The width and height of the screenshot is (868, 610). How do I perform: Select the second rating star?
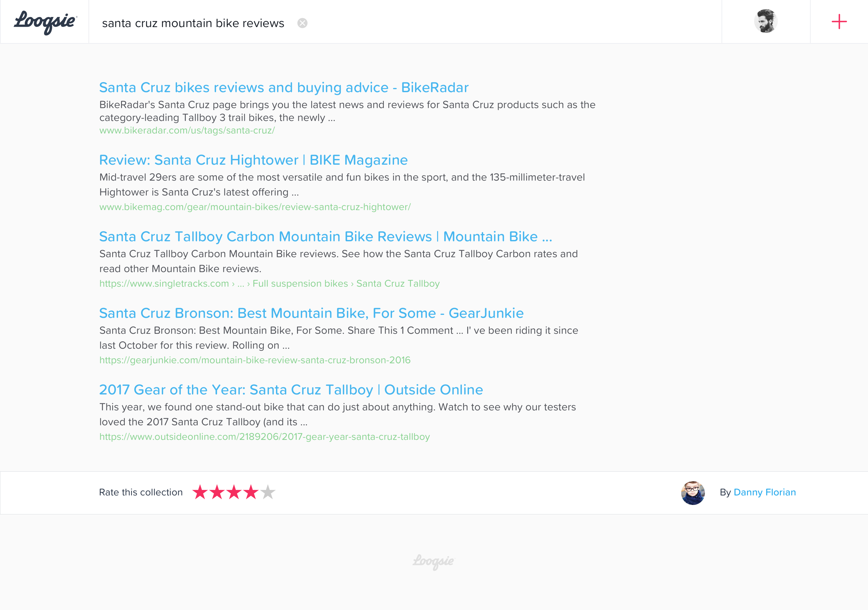click(x=217, y=492)
